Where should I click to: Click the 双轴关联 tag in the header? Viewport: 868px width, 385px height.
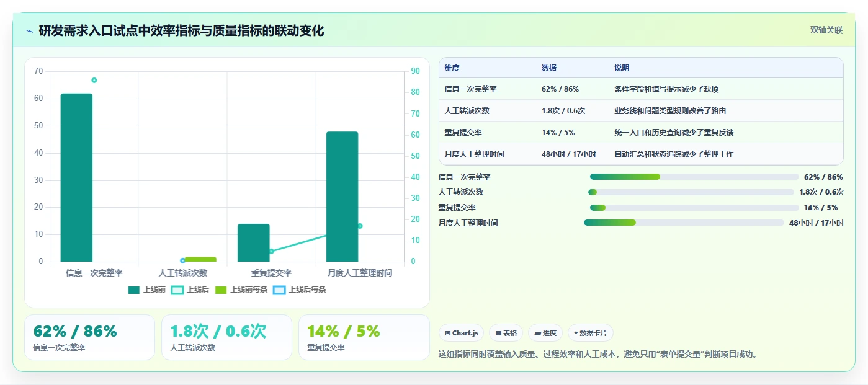(x=826, y=30)
